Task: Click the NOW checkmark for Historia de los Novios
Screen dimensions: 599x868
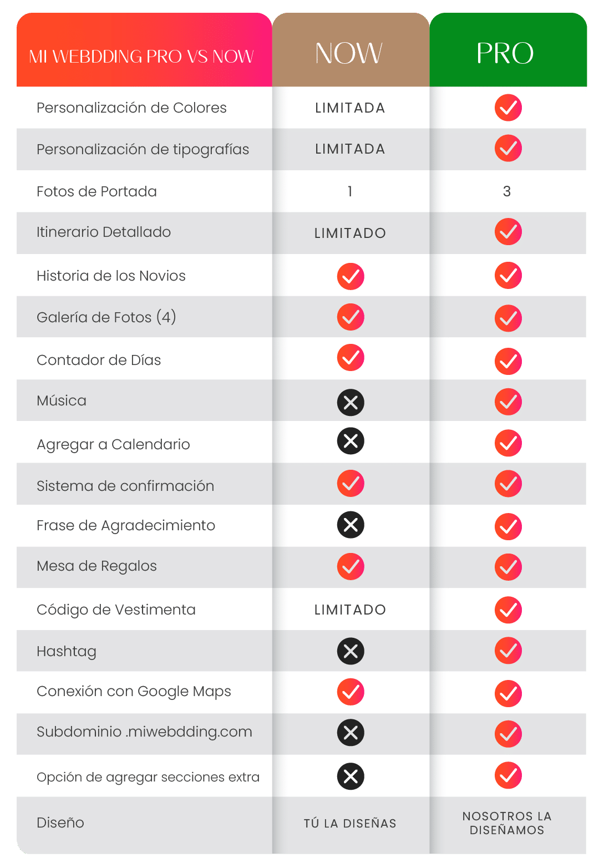Action: click(351, 276)
